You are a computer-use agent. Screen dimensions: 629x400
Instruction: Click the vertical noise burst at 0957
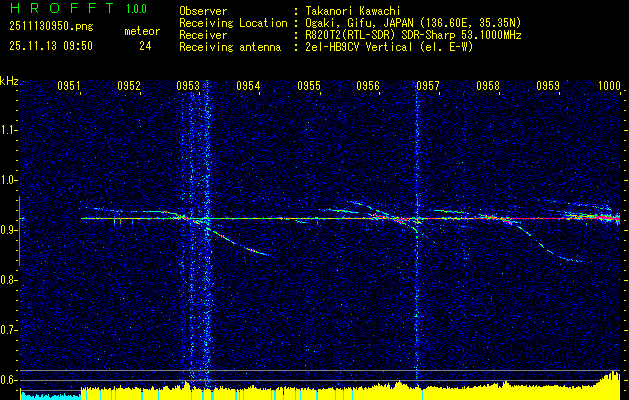pyautogui.click(x=417, y=233)
